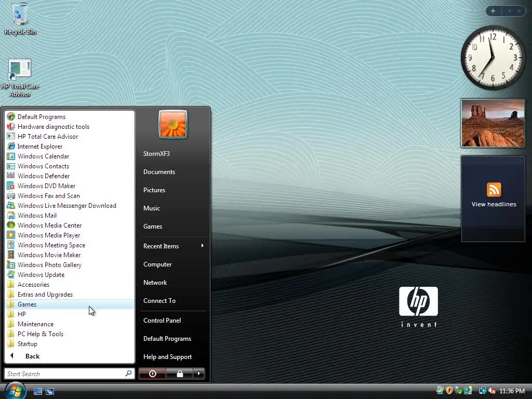Viewport: 532px width, 399px height.
Task: Launch Windows Defender
Action: (x=70, y=176)
